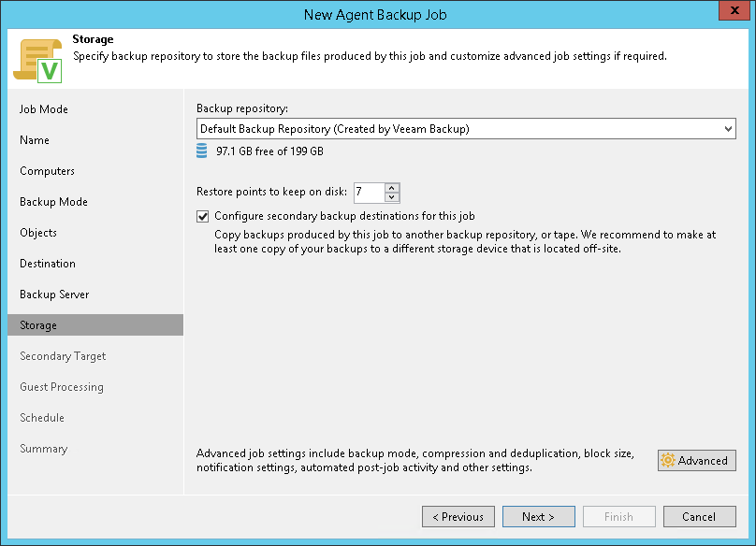The height and width of the screenshot is (546, 756).
Task: Select the Storage step in sidebar
Action: (x=38, y=325)
